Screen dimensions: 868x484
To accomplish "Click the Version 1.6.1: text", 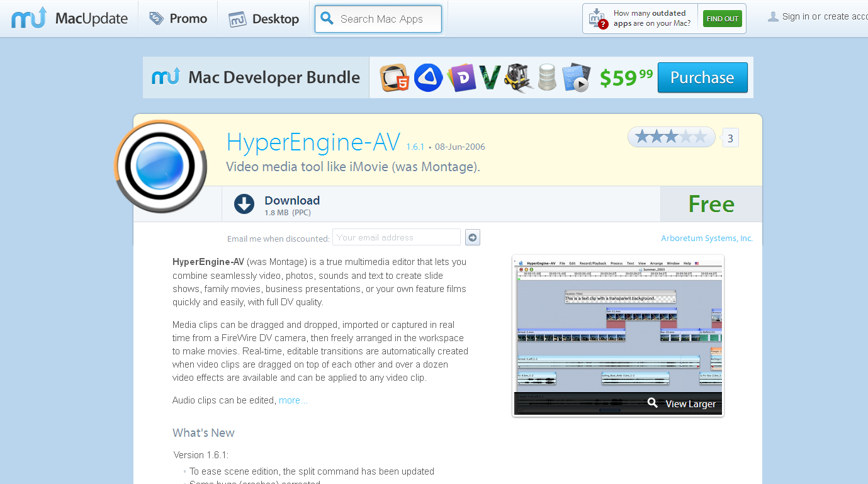I will [201, 454].
